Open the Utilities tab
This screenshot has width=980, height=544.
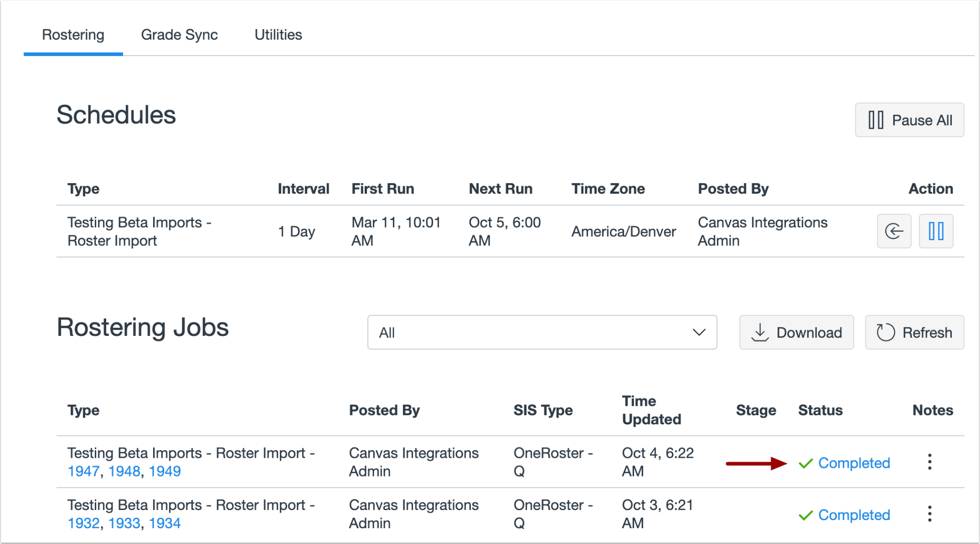(278, 35)
